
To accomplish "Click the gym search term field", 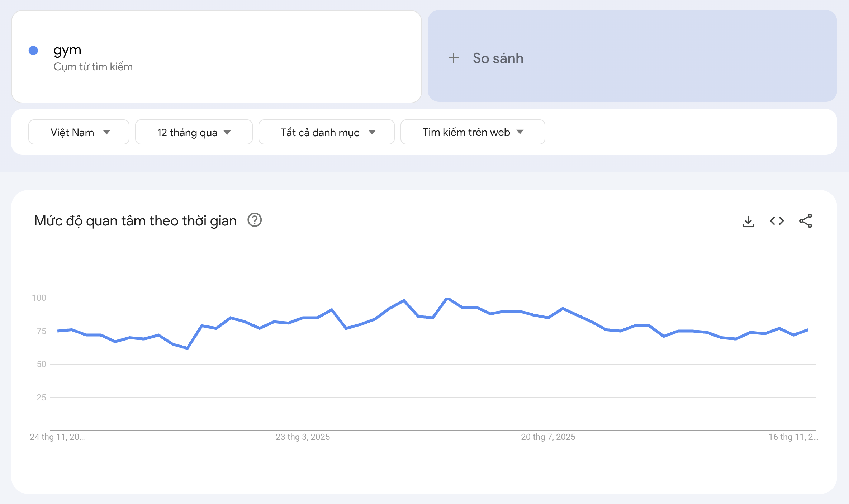I will point(67,50).
